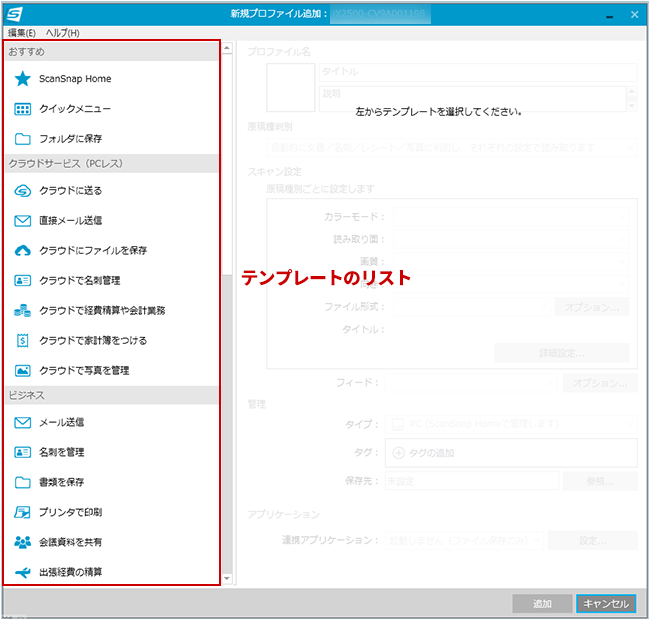Click the template list scroll down arrow
Image resolution: width=650 pixels, height=620 pixels.
227,578
